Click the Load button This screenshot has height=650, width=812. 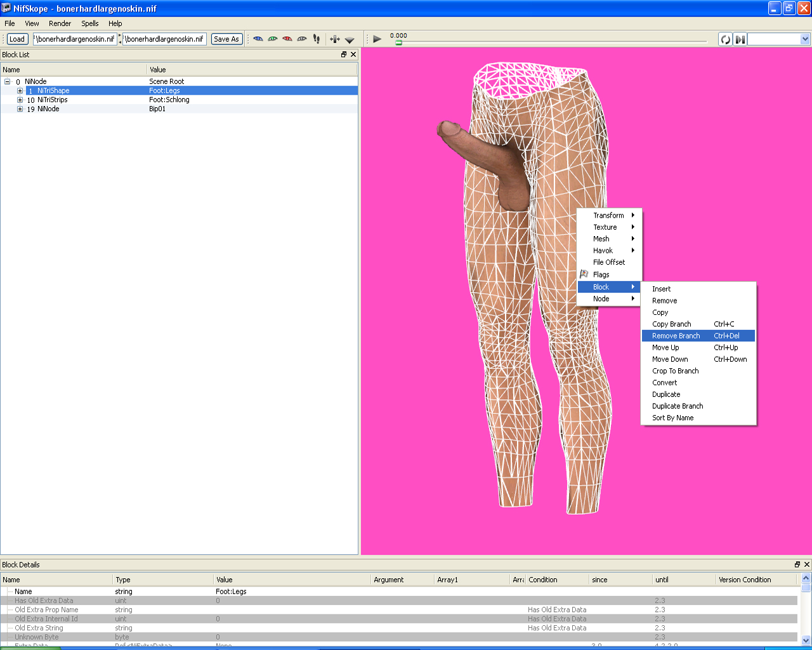(17, 39)
